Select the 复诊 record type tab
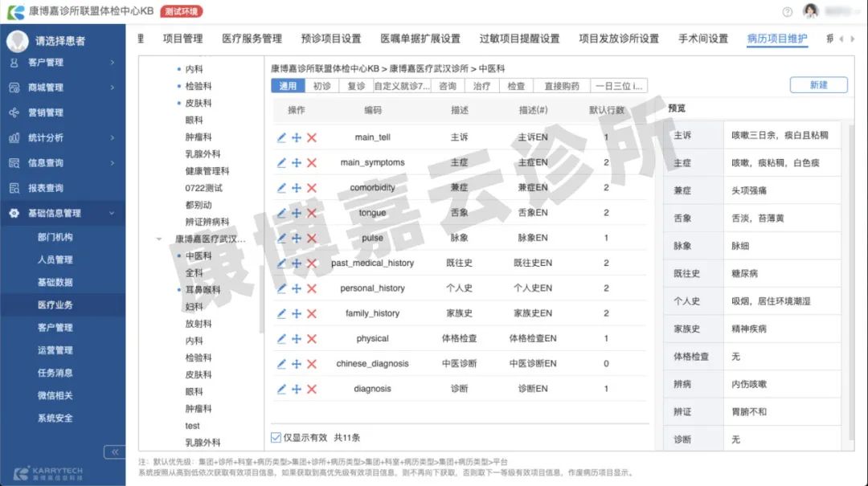 [356, 86]
